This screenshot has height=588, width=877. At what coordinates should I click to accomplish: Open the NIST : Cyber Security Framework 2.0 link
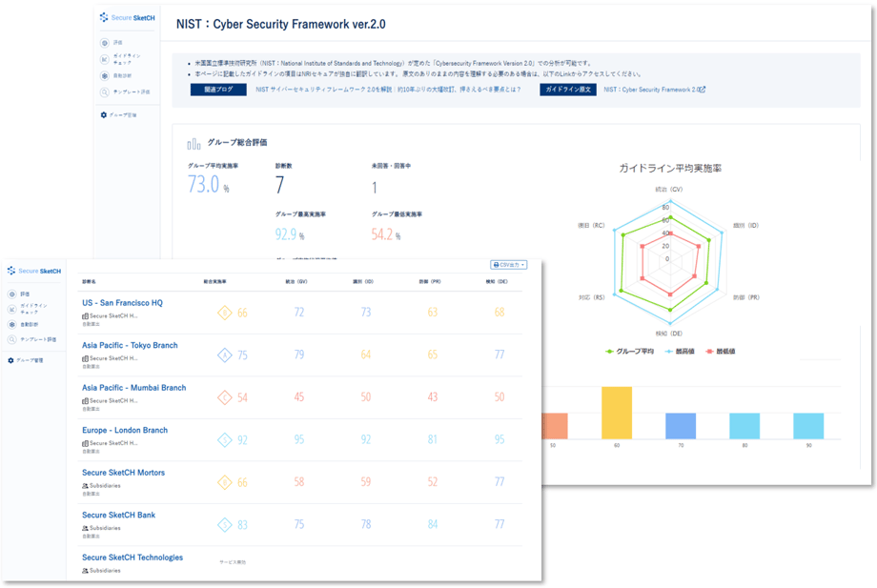point(654,90)
